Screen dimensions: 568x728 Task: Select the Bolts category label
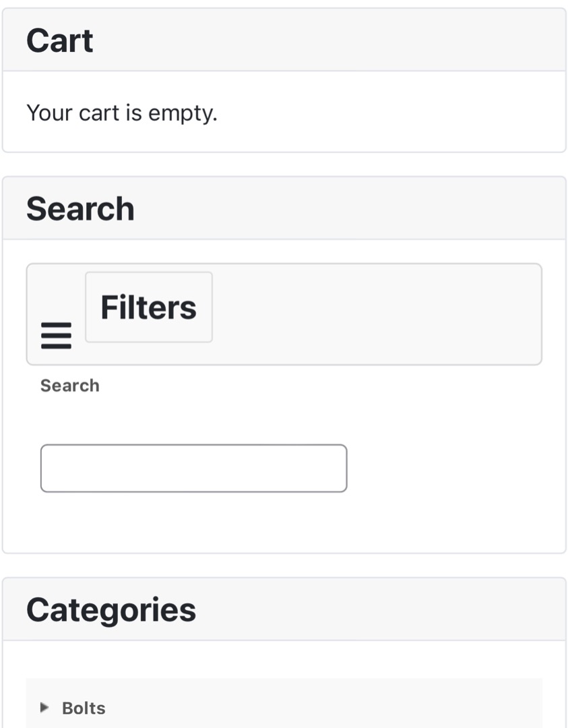tap(84, 708)
